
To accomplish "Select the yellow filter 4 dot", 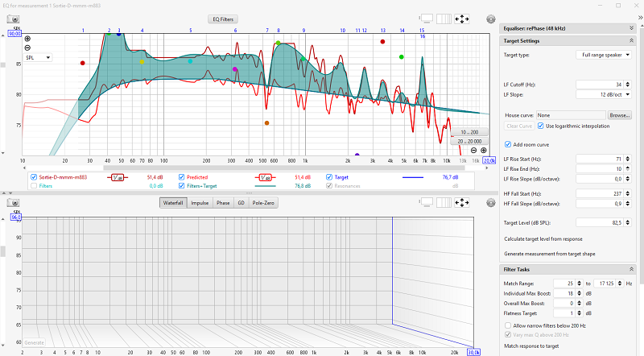I will (x=142, y=62).
